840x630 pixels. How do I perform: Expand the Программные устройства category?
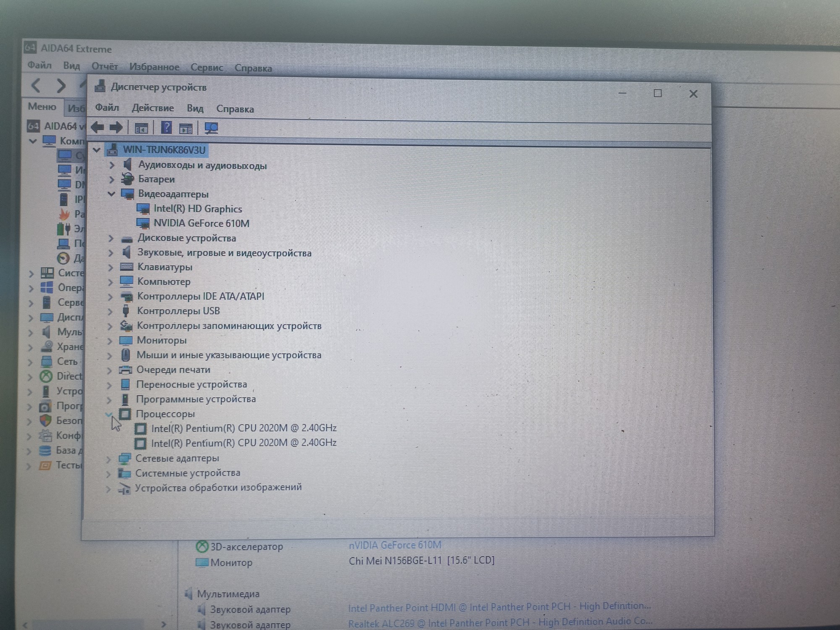[x=109, y=400]
